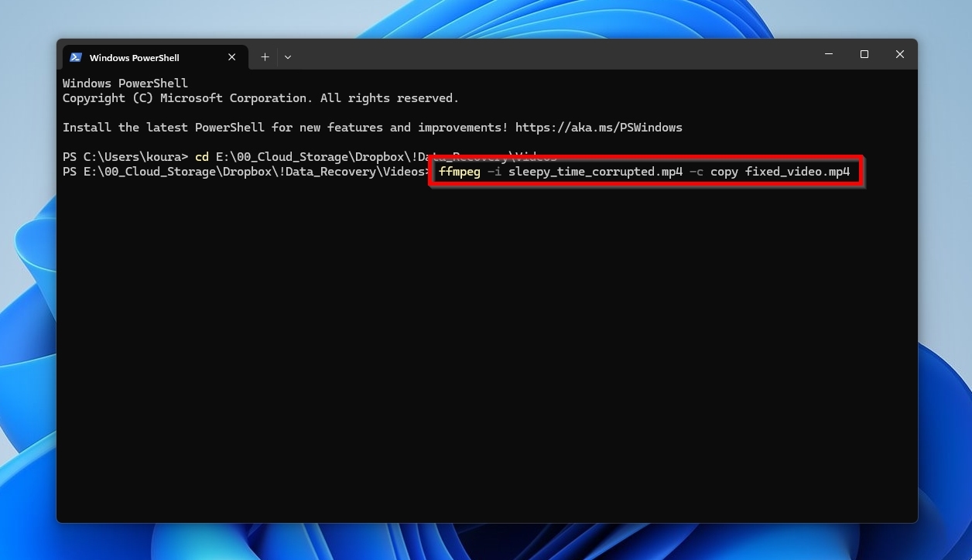Image resolution: width=972 pixels, height=560 pixels.
Task: Click the '-i' flag in the ffmpeg command
Action: 495,172
